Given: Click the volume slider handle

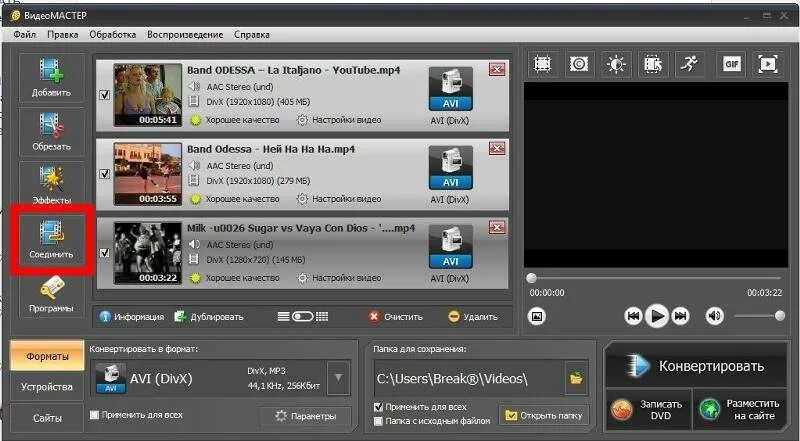Looking at the screenshot, I should click(780, 316).
